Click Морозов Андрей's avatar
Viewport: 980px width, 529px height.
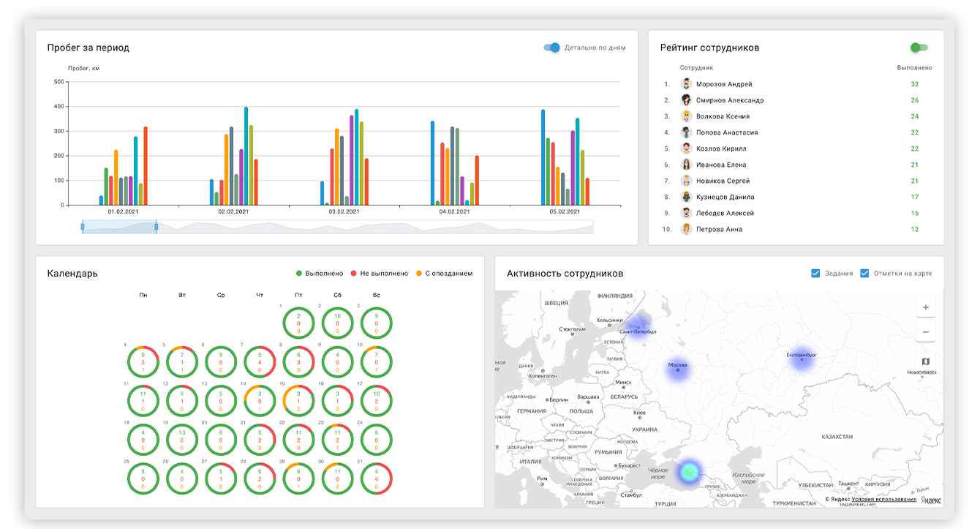coord(687,84)
